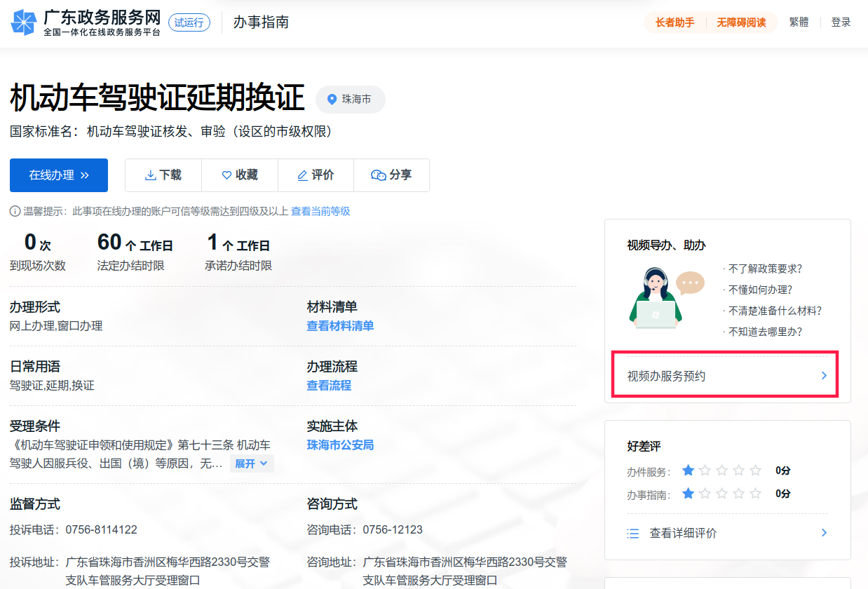Enable 无障碍阅读 accessibility reading
This screenshot has width=868, height=589.
[x=741, y=22]
